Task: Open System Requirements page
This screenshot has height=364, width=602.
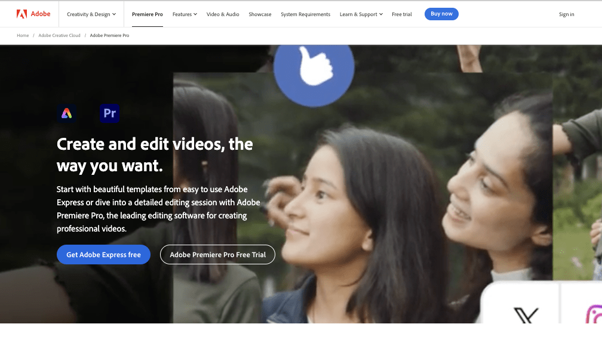Action: pos(305,14)
